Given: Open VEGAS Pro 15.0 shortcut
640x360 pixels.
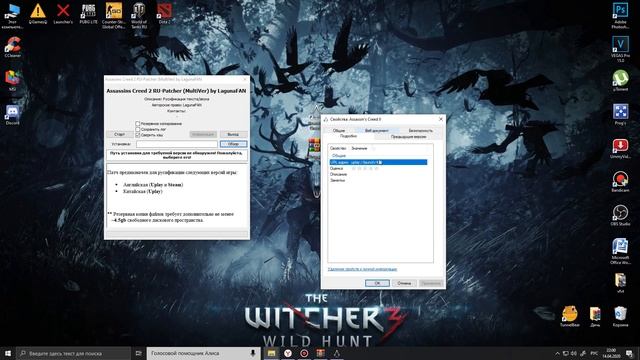Looking at the screenshot, I should click(620, 49).
